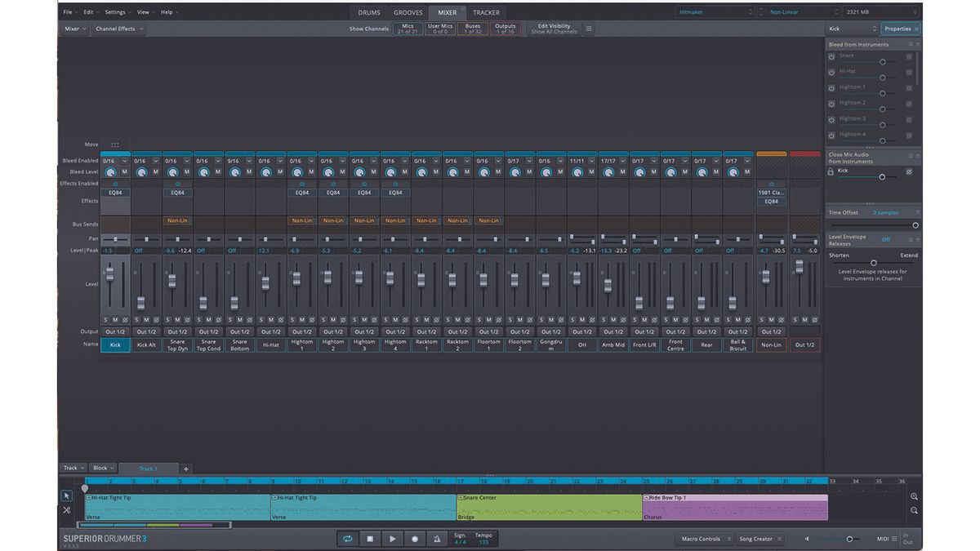Click the Buses icon showing 1 of 32
The image size is (980, 551).
coord(471,29)
